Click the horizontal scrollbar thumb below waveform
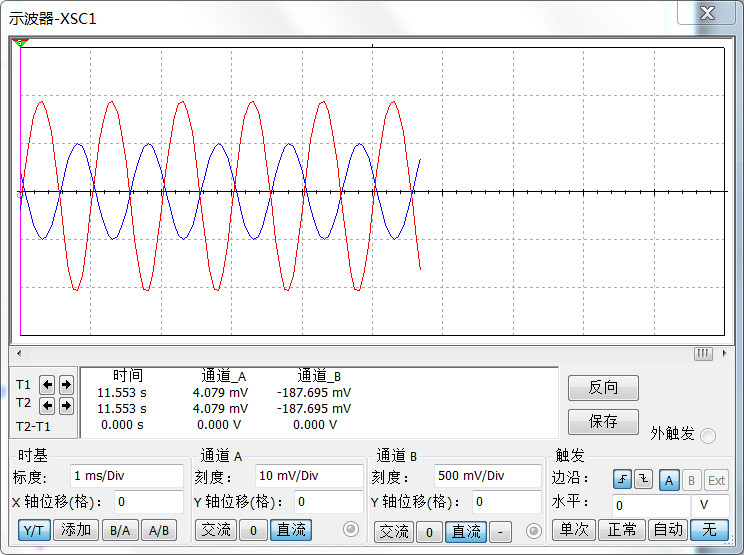 (x=703, y=353)
